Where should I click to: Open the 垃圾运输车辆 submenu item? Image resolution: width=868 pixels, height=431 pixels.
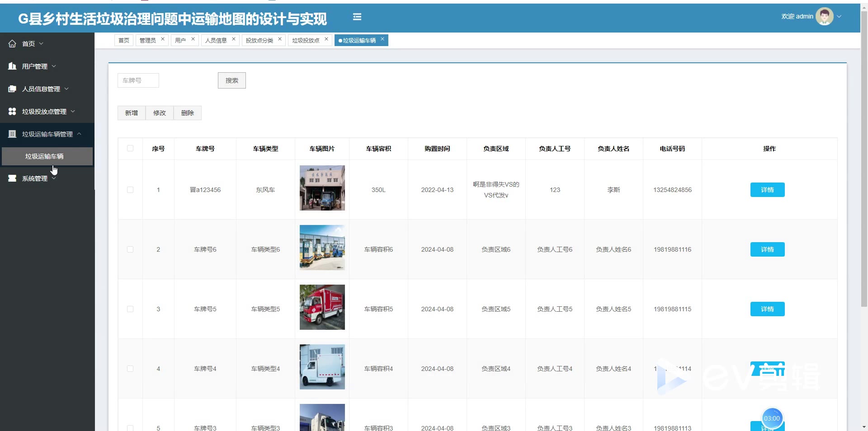44,156
